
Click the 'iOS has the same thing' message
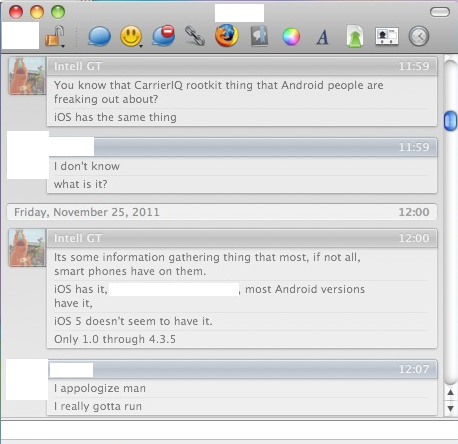click(x=115, y=117)
